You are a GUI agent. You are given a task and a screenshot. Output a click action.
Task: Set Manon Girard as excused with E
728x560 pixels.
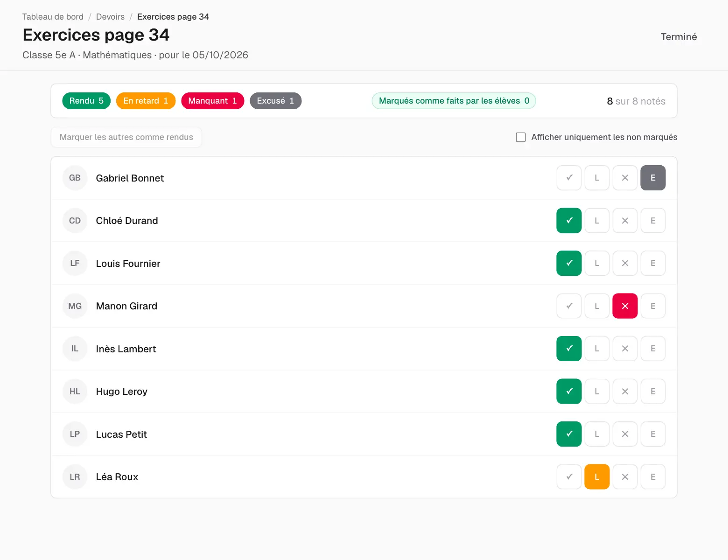click(x=653, y=306)
